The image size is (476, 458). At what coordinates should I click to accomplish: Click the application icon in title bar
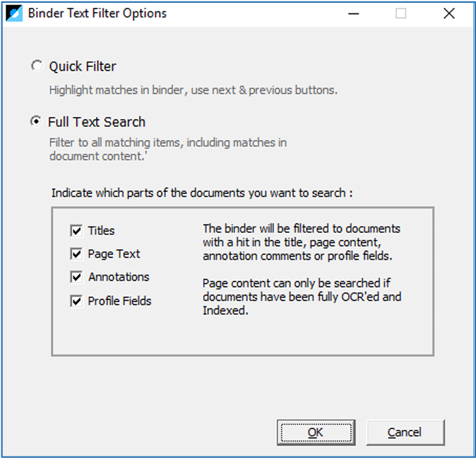point(14,13)
